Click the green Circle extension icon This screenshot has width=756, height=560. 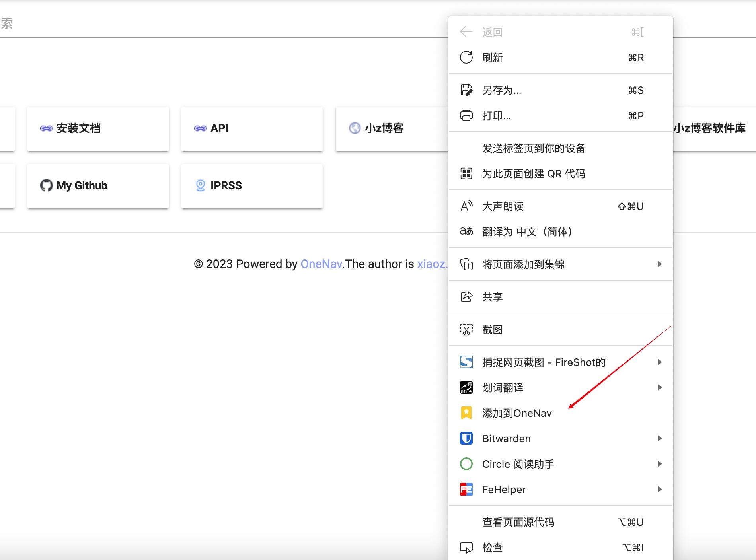pyautogui.click(x=466, y=464)
